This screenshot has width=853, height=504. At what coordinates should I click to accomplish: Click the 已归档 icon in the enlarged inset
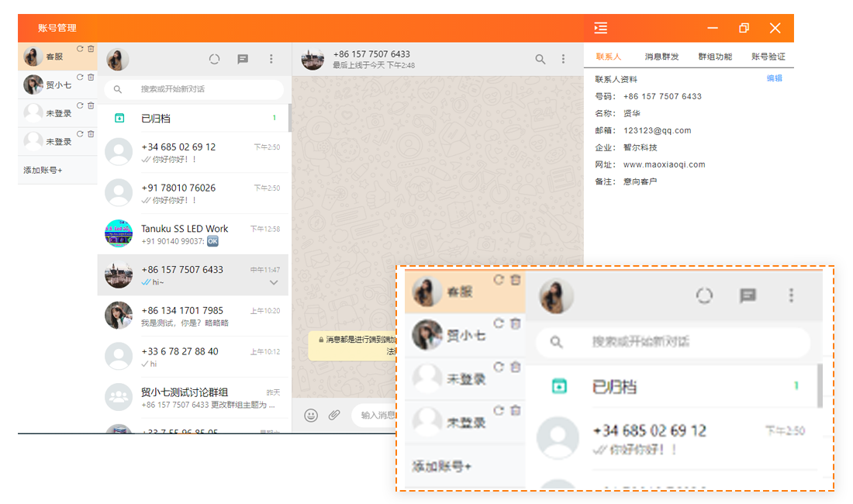(x=559, y=386)
